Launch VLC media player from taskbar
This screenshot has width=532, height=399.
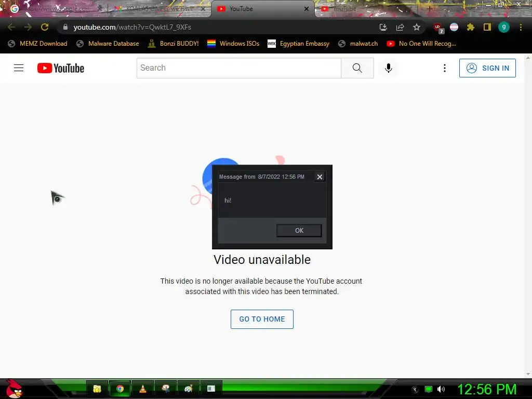point(143,389)
